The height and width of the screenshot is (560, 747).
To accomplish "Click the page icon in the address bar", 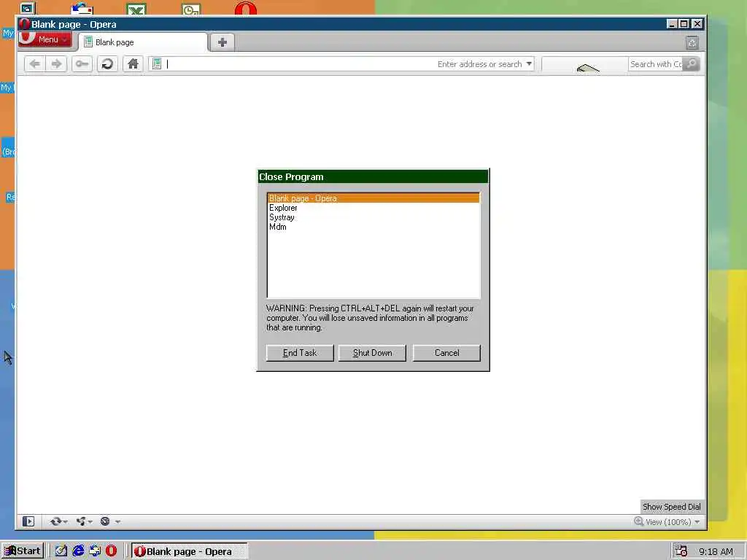I will click(x=157, y=63).
